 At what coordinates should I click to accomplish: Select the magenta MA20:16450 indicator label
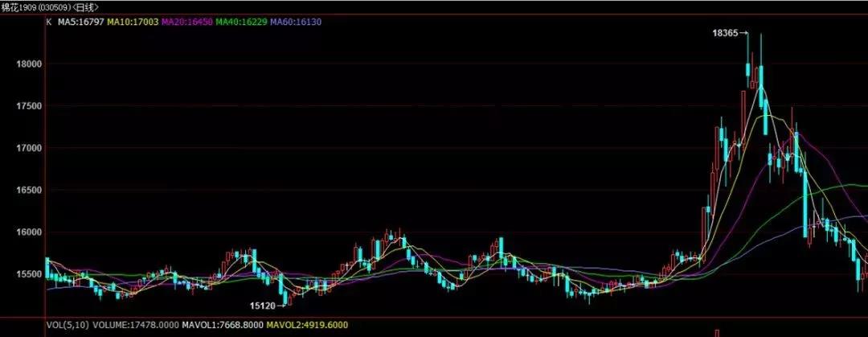(187, 22)
